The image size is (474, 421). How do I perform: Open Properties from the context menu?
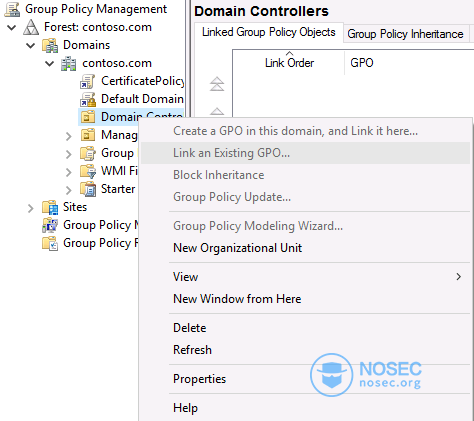tap(305, 379)
